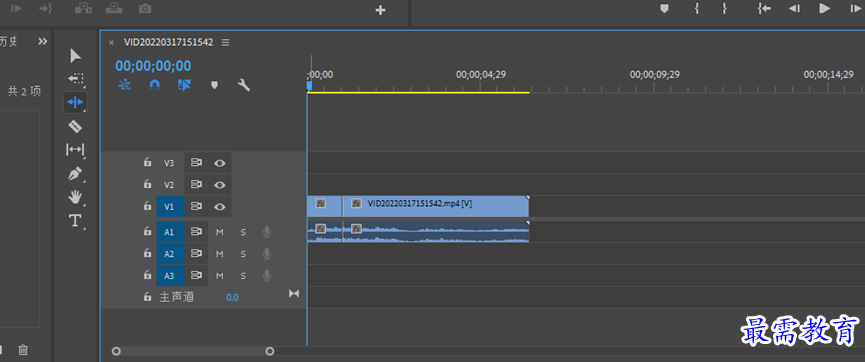This screenshot has width=865, height=362.
Task: Select VID20220317151542.mp4 [V] video clip
Action: pos(436,206)
